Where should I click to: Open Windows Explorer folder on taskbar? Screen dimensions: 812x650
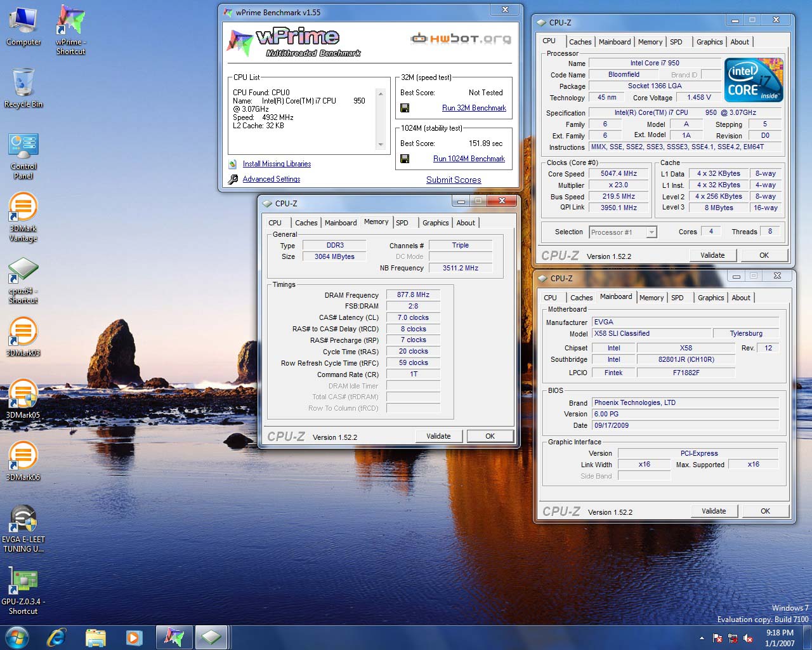(x=95, y=637)
